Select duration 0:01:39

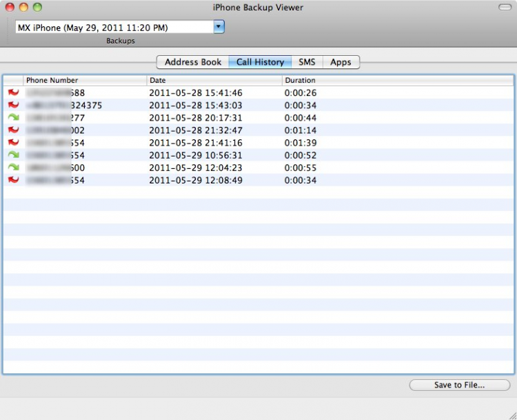pyautogui.click(x=301, y=143)
